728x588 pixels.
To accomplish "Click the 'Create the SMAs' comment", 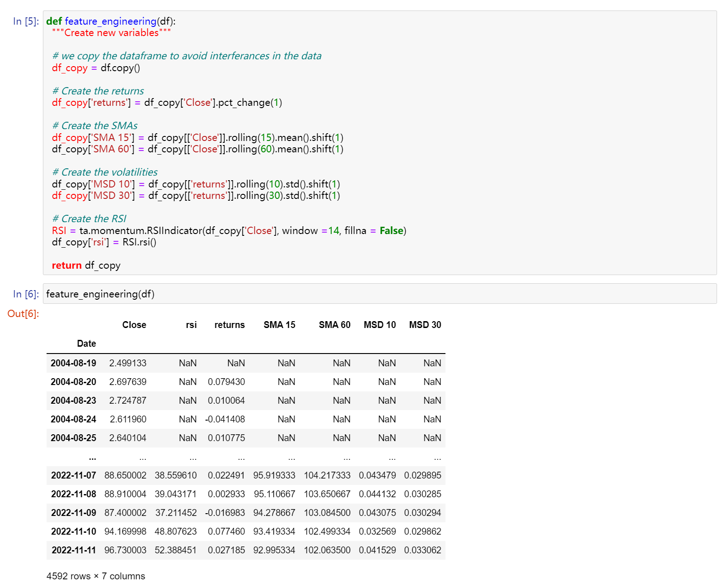I will pyautogui.click(x=95, y=126).
